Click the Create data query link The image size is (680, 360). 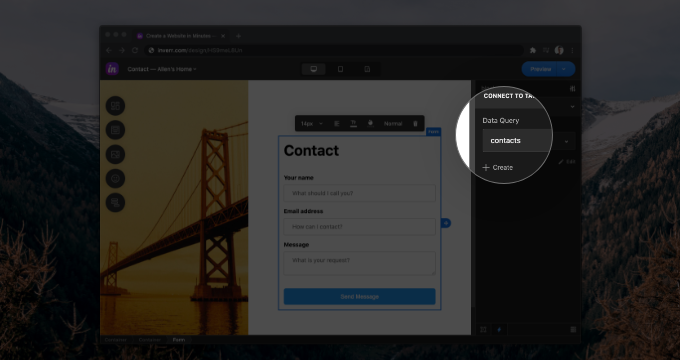click(x=497, y=167)
